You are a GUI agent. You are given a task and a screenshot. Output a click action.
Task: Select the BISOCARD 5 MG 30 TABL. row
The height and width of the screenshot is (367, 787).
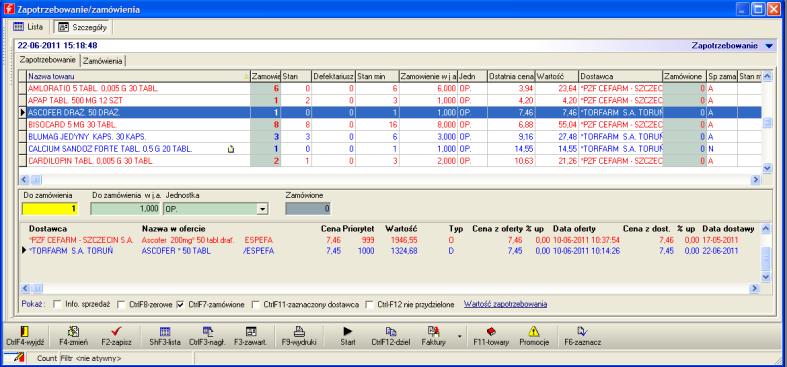390,125
